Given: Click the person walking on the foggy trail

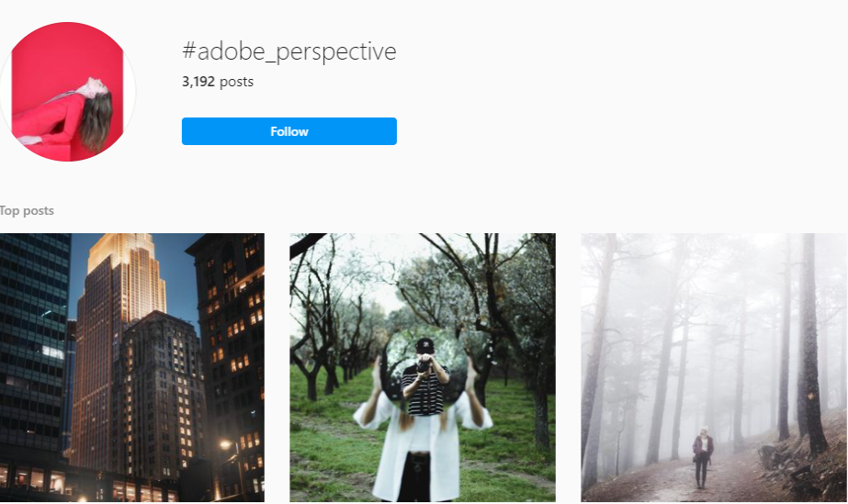Looking at the screenshot, I should point(703,457).
